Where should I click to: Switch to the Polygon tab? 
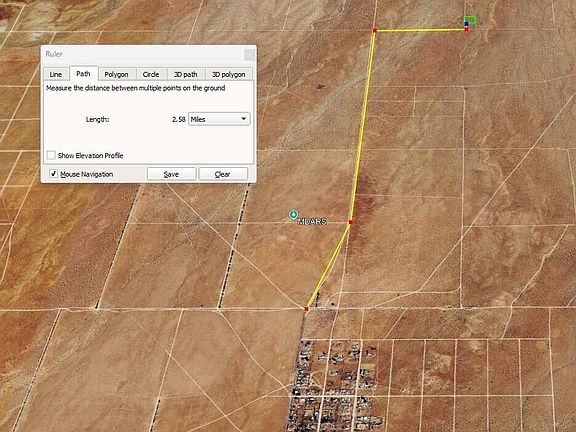point(116,74)
